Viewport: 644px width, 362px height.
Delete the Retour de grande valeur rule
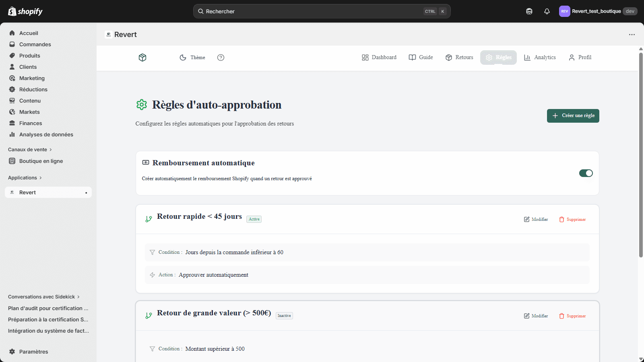pyautogui.click(x=572, y=316)
